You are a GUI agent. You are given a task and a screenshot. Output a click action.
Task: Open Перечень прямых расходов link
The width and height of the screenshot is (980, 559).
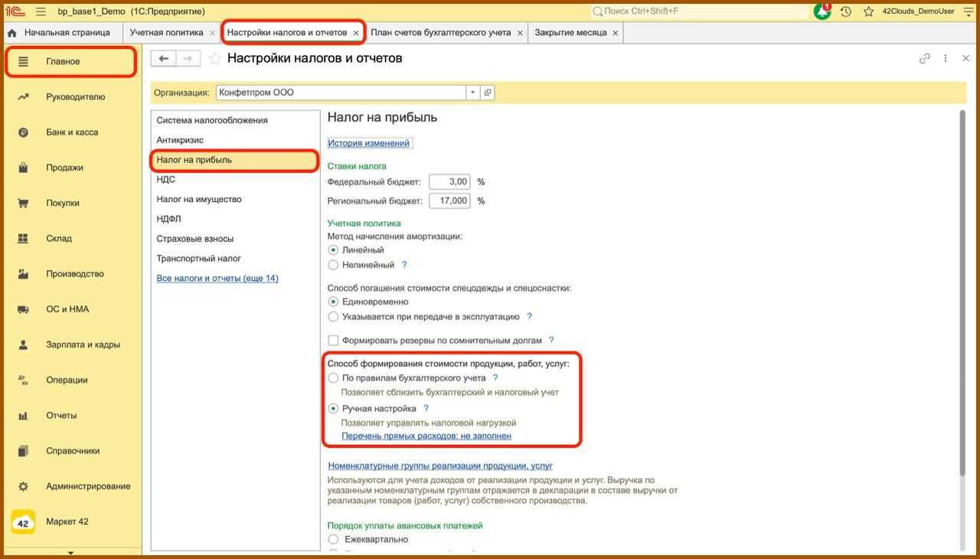tap(426, 436)
